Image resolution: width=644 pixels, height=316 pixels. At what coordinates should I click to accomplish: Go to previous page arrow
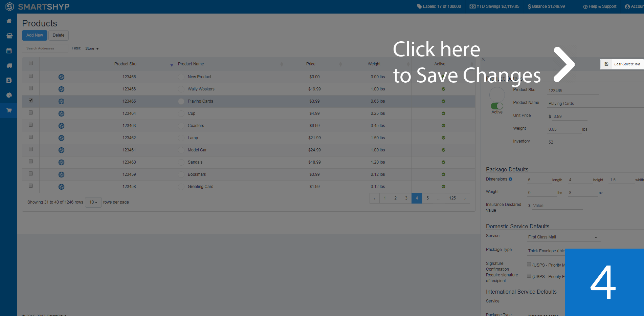coord(374,198)
